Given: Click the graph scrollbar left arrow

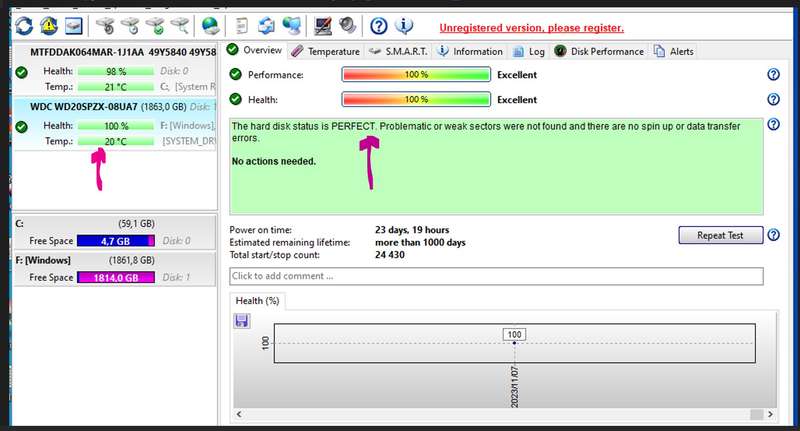Looking at the screenshot, I should [239, 414].
